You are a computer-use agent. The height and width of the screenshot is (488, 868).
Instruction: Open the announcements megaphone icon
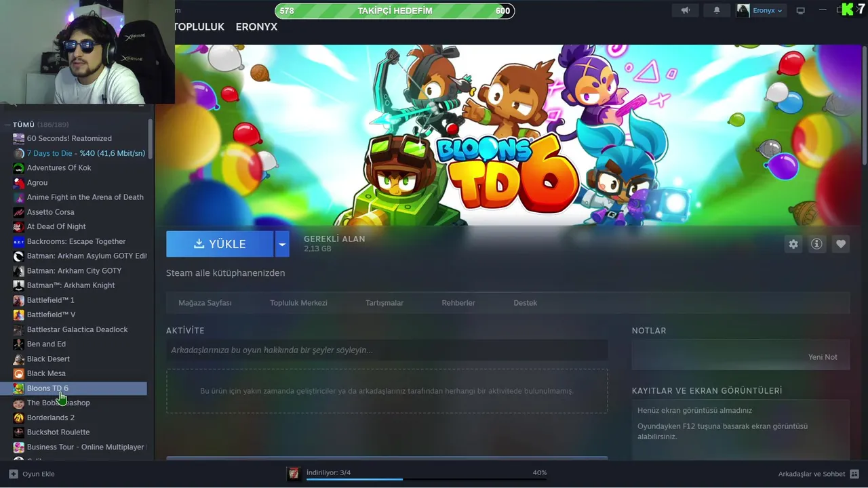tap(686, 10)
